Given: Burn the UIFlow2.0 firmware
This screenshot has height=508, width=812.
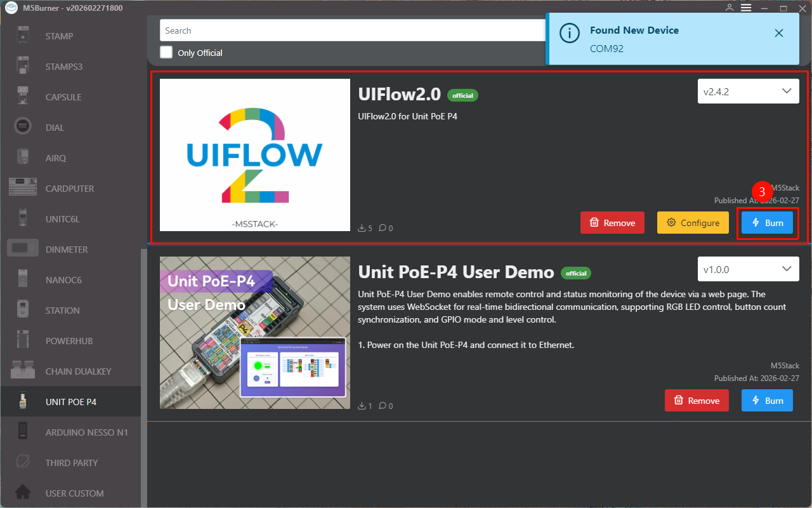Looking at the screenshot, I should point(767,223).
